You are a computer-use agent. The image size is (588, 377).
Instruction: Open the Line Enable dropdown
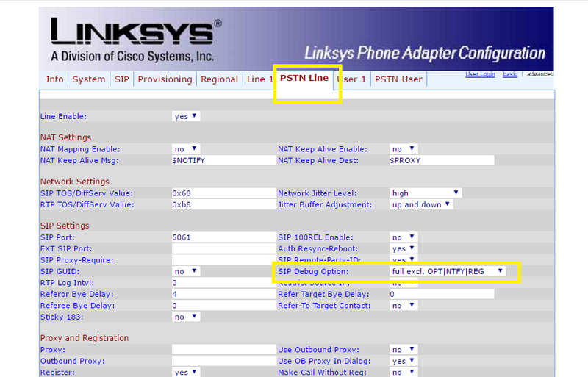[x=186, y=116]
